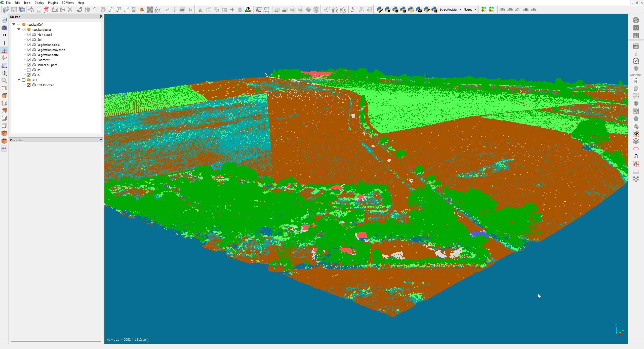The image size is (644, 349).
Task: Collapse the test.laz classes tree
Action: click(x=19, y=29)
